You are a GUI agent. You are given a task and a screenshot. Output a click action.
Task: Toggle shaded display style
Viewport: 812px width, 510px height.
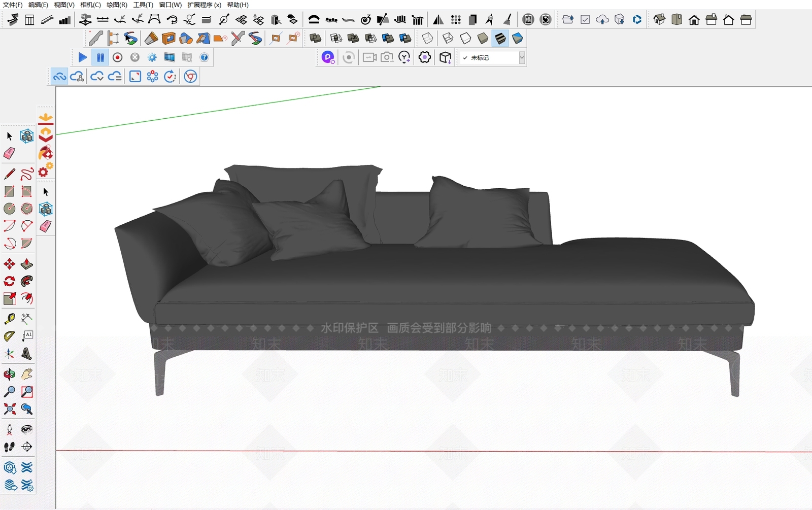483,38
